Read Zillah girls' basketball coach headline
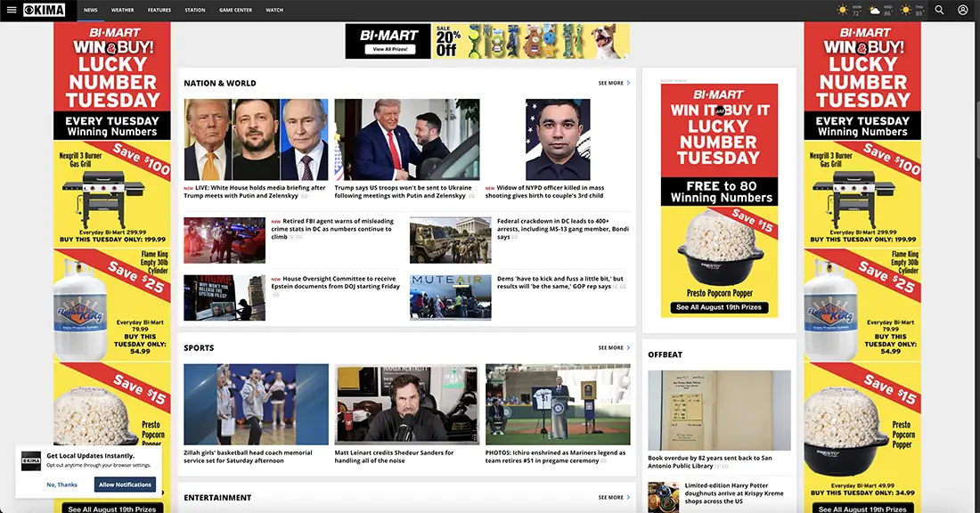 pyautogui.click(x=249, y=457)
